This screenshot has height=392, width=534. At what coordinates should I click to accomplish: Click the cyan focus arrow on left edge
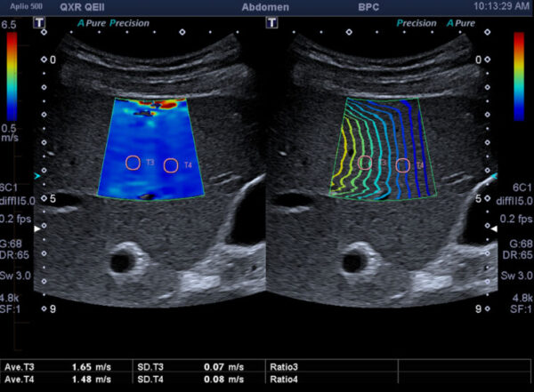click(x=36, y=177)
